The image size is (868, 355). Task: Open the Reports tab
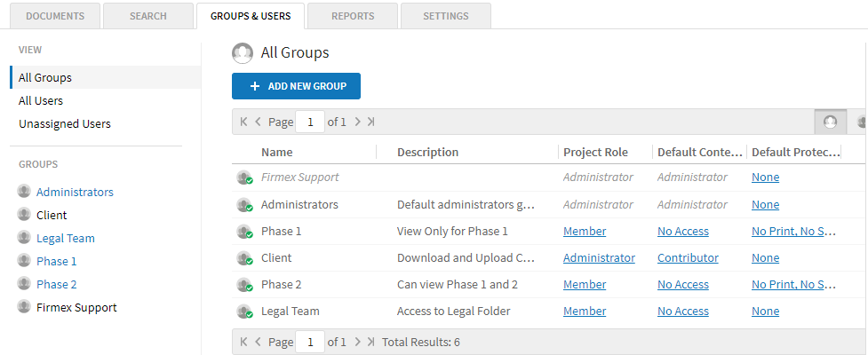353,16
